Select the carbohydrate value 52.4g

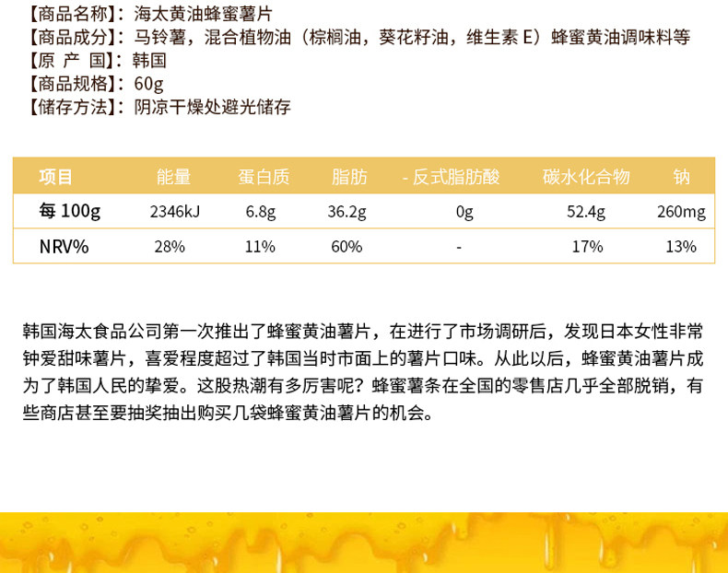(586, 212)
